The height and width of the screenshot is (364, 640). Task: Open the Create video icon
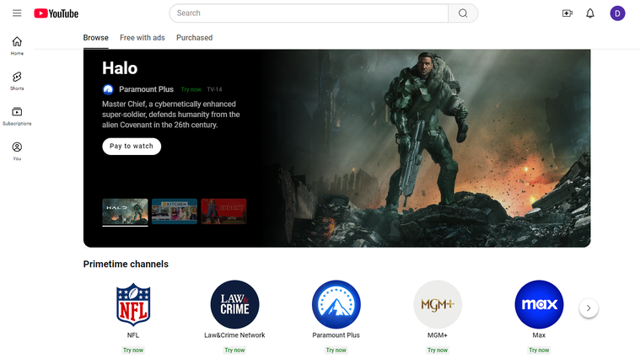tap(567, 13)
